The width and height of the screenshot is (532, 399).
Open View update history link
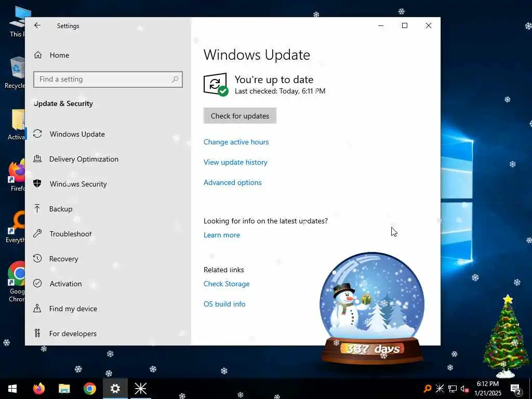click(x=235, y=162)
